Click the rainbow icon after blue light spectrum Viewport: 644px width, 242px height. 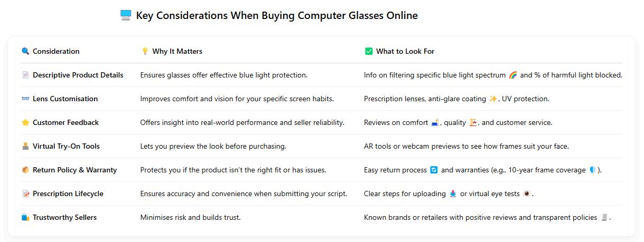click(x=512, y=75)
